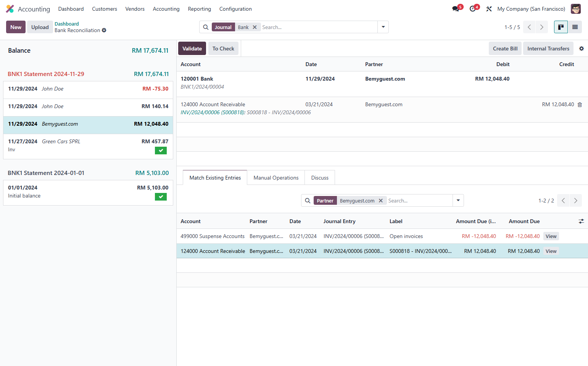Toggle the partner search options dropdown
Image resolution: width=588 pixels, height=366 pixels.
[458, 201]
